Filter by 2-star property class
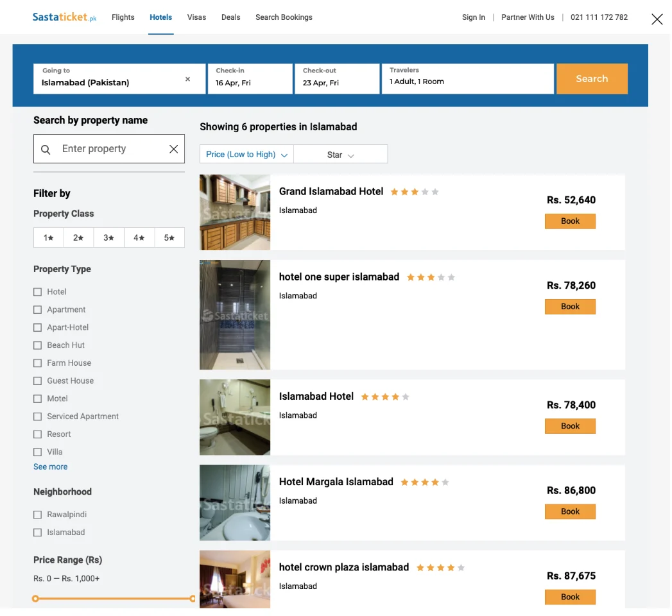 pos(78,238)
